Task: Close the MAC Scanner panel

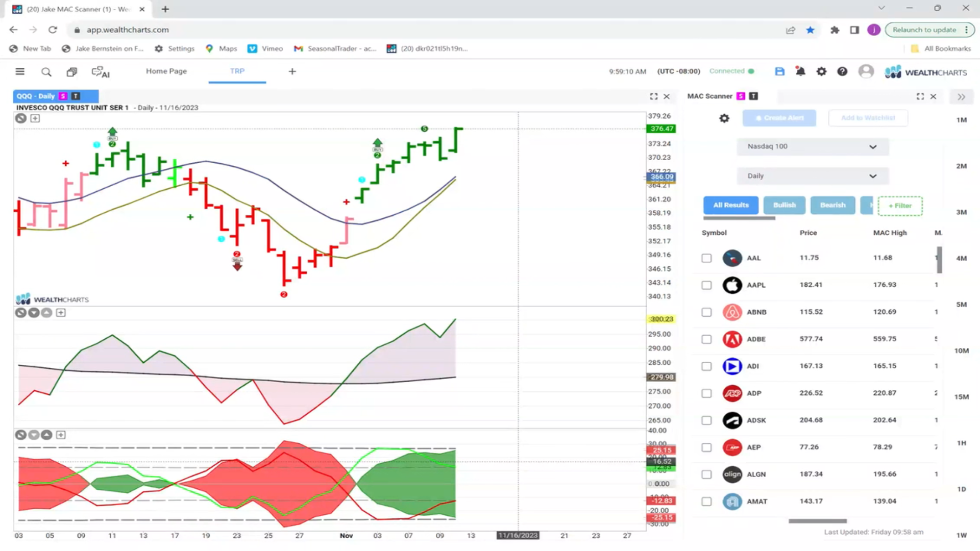Action: tap(933, 96)
